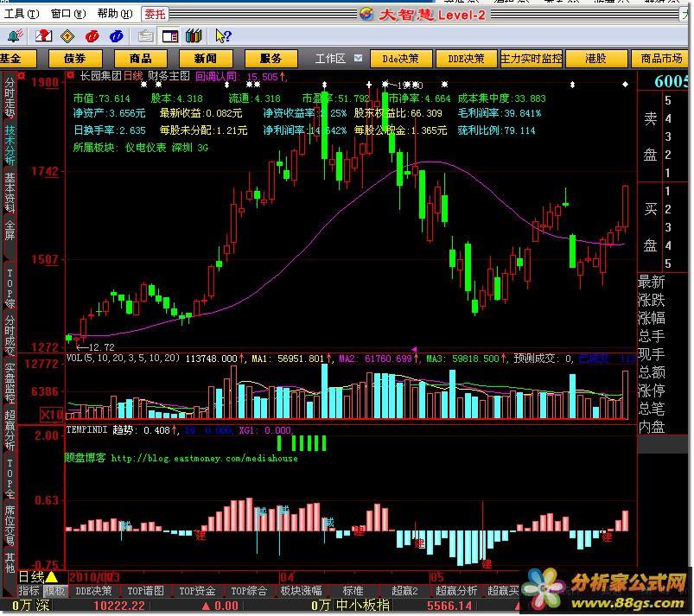Select the 技术分析 side tab
Screen dimensions: 694x616
[10, 146]
